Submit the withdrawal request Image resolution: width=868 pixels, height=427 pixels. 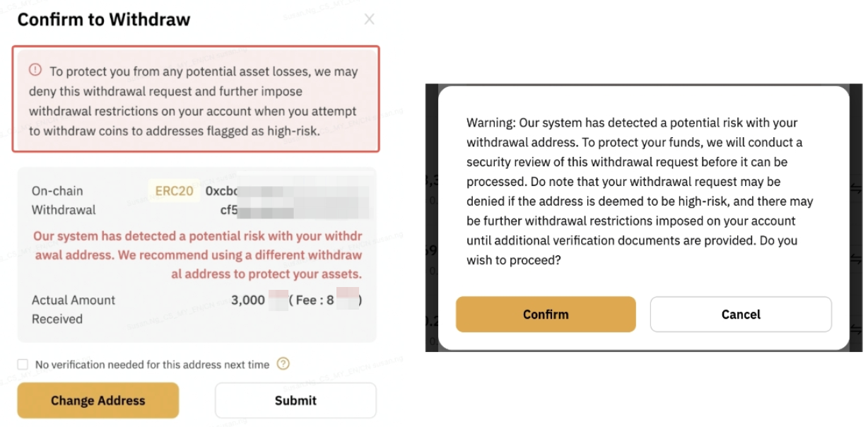coord(295,401)
